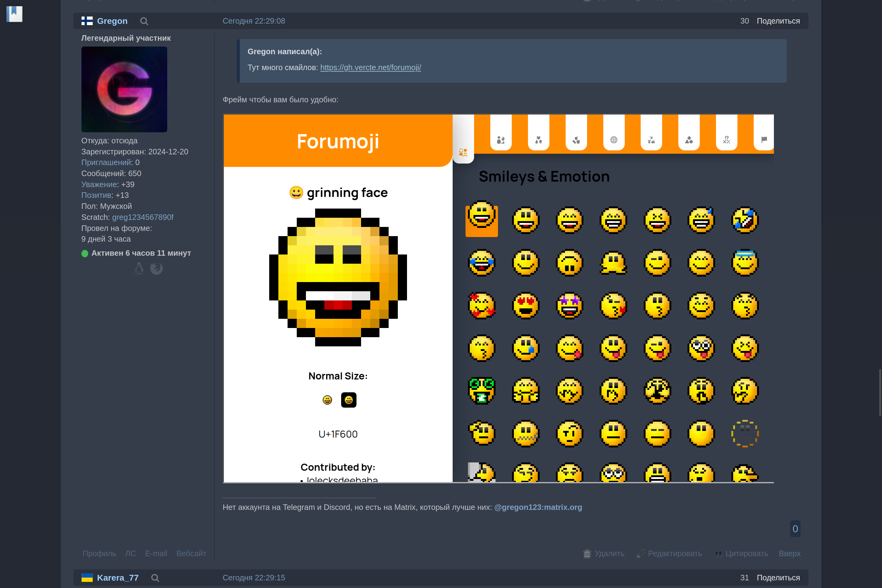Click Gregon's G avatar image
This screenshot has width=882, height=588.
pyautogui.click(x=124, y=89)
